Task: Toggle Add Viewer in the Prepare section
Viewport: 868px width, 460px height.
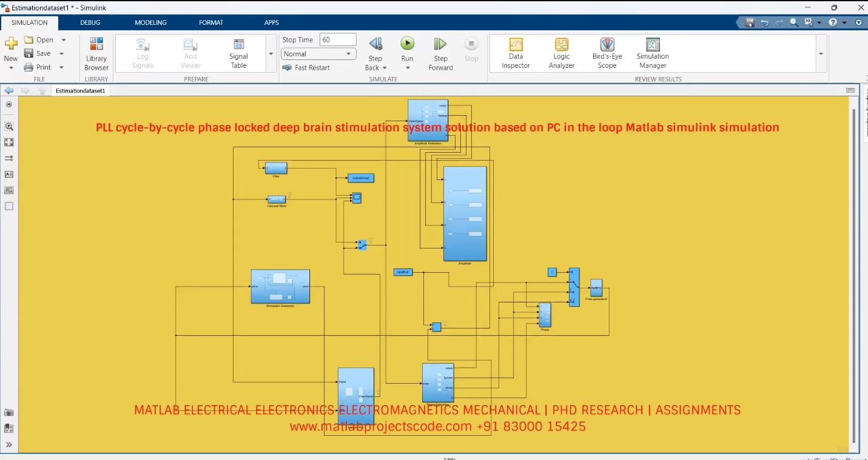Action: (x=190, y=53)
